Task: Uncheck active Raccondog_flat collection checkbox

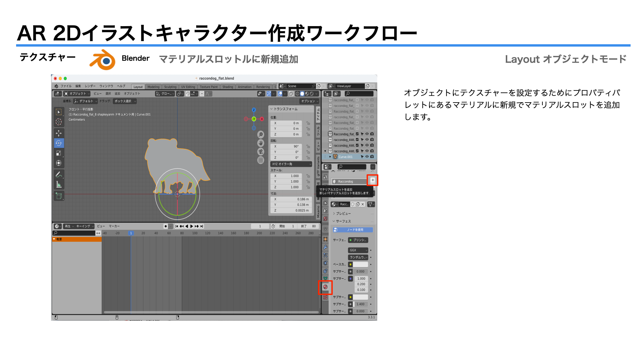Action: click(x=357, y=134)
